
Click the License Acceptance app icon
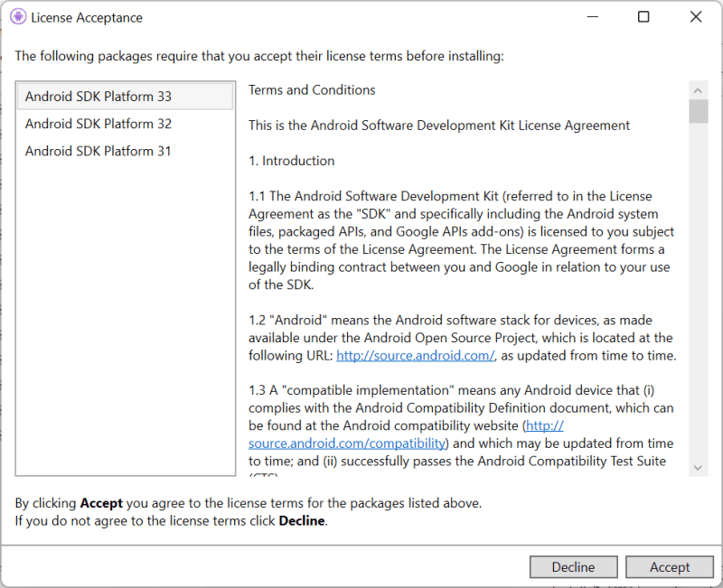(x=18, y=17)
